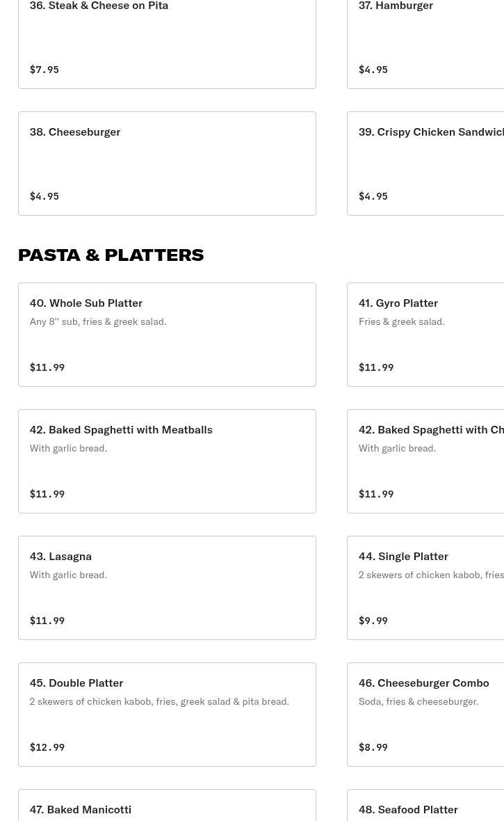Choose the 44. Single Platter card
Viewport: 504px width, 821px height.
pos(425,588)
